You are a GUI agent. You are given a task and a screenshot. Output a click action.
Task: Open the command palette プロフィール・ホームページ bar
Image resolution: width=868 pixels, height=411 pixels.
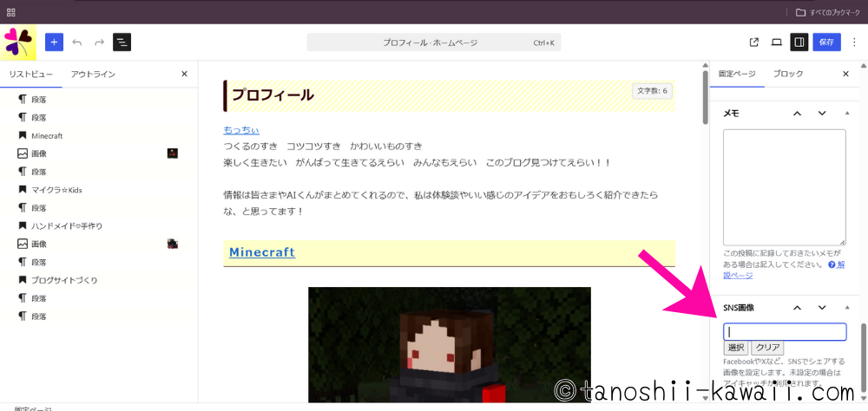[x=434, y=42]
